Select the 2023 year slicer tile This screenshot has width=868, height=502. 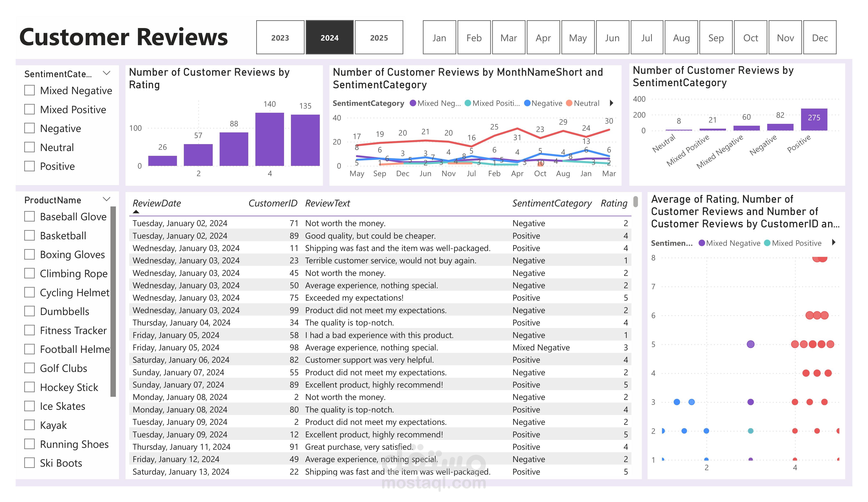point(280,38)
